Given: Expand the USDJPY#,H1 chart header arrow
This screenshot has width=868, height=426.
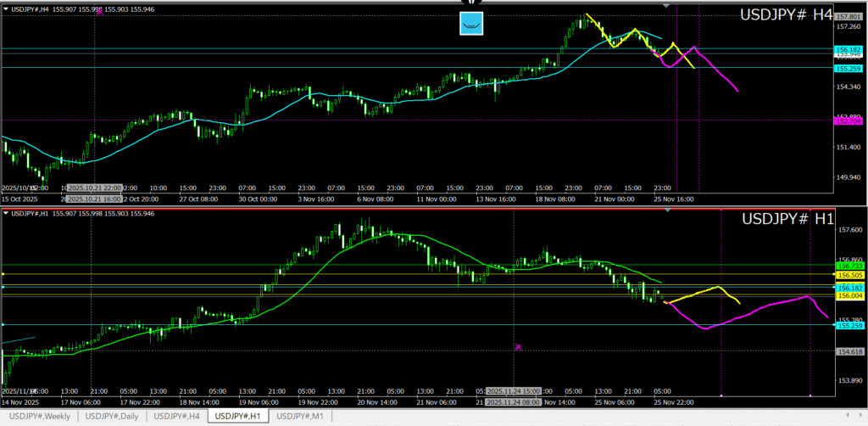Looking at the screenshot, I should (x=6, y=212).
